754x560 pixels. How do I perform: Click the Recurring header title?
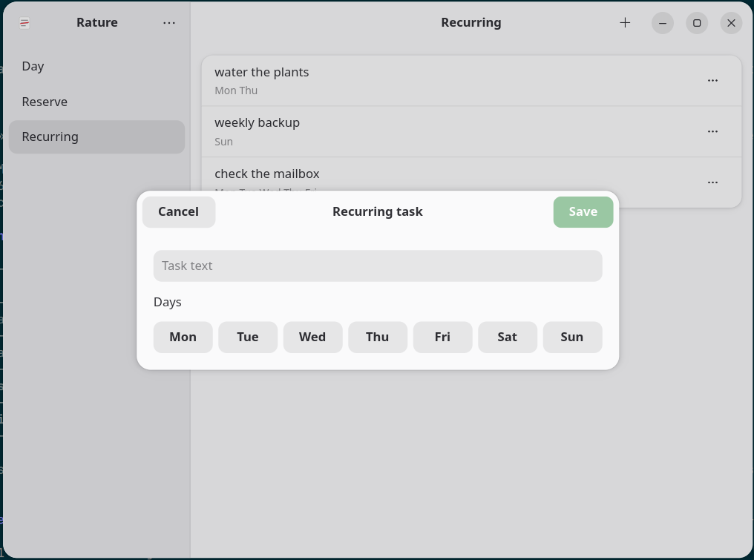[x=471, y=22]
